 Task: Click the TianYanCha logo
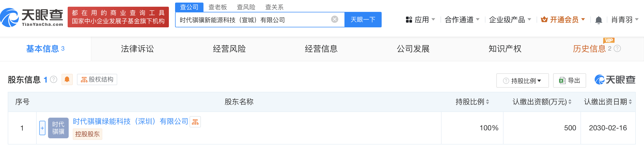[x=32, y=18]
